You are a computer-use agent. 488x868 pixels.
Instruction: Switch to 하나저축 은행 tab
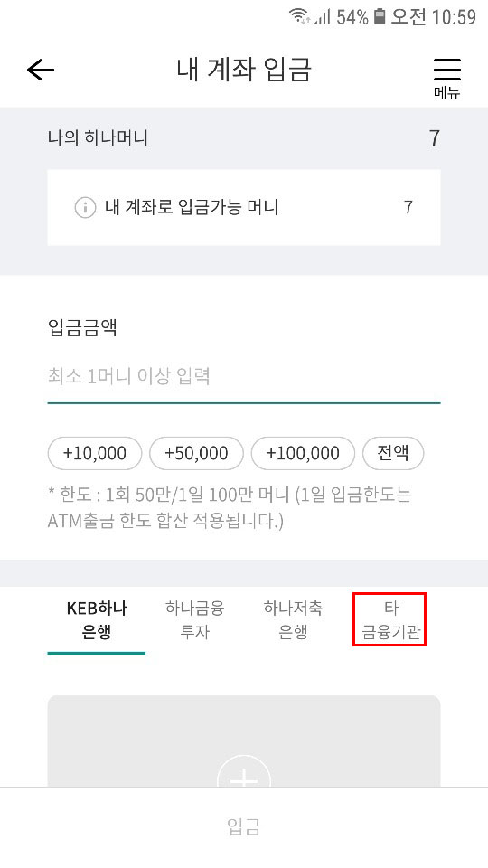point(293,620)
